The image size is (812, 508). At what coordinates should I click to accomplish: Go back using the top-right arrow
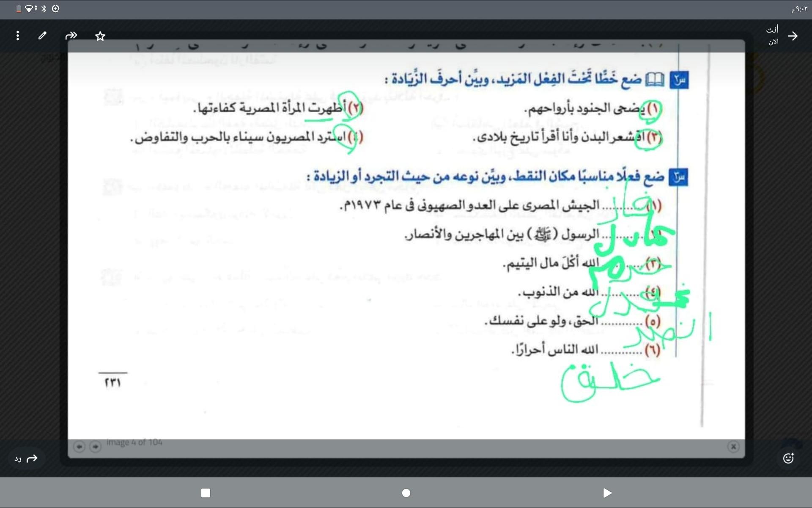tap(793, 36)
